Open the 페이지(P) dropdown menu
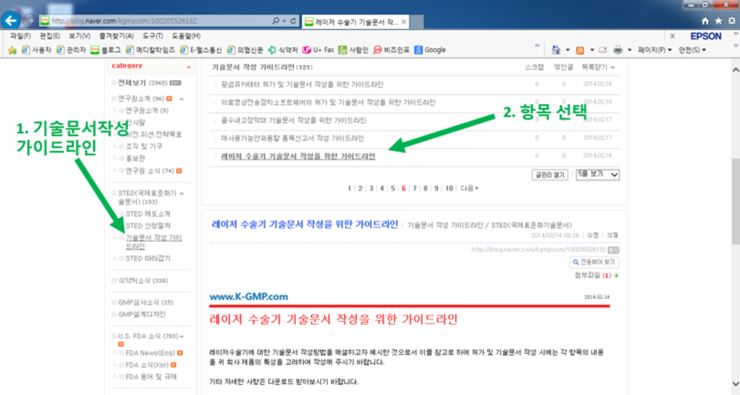The height and width of the screenshot is (395, 740). [655, 50]
